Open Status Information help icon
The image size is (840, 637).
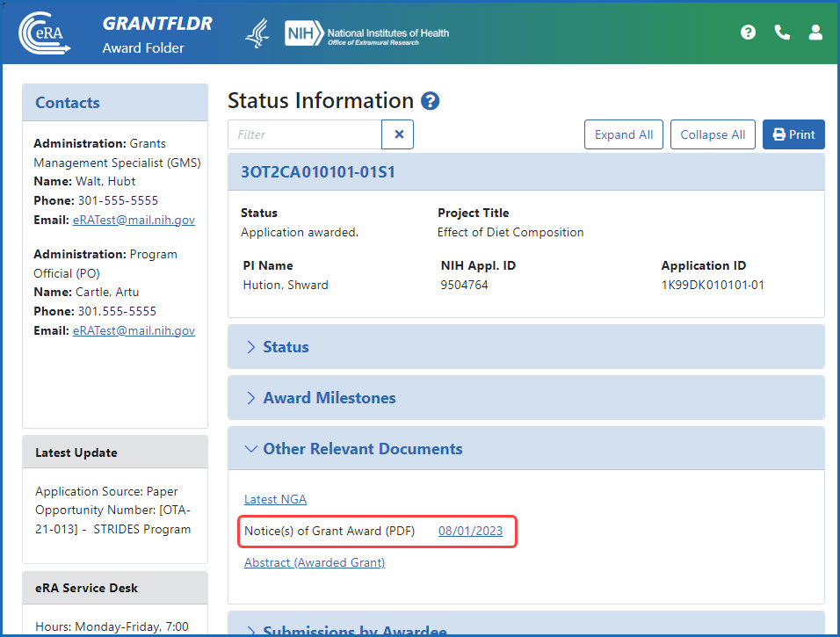coord(431,101)
